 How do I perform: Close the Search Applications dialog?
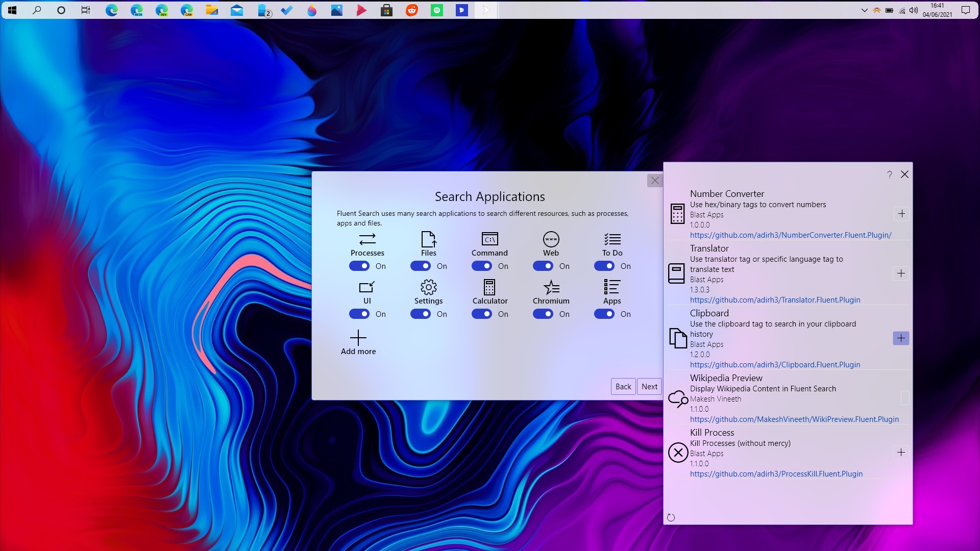click(655, 181)
